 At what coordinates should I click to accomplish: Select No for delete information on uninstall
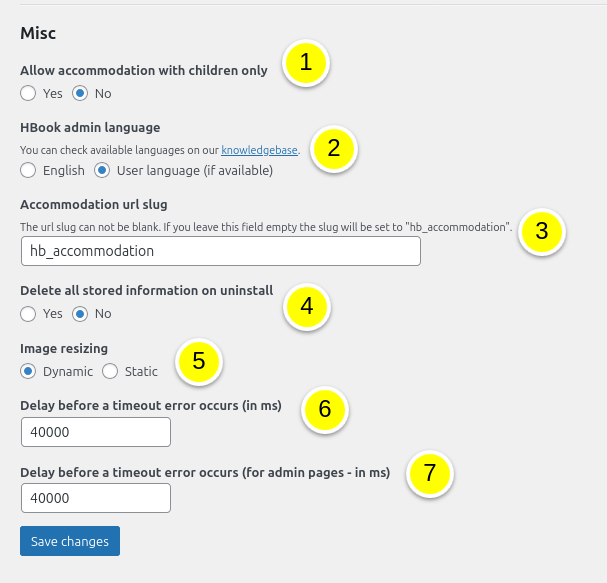click(81, 313)
